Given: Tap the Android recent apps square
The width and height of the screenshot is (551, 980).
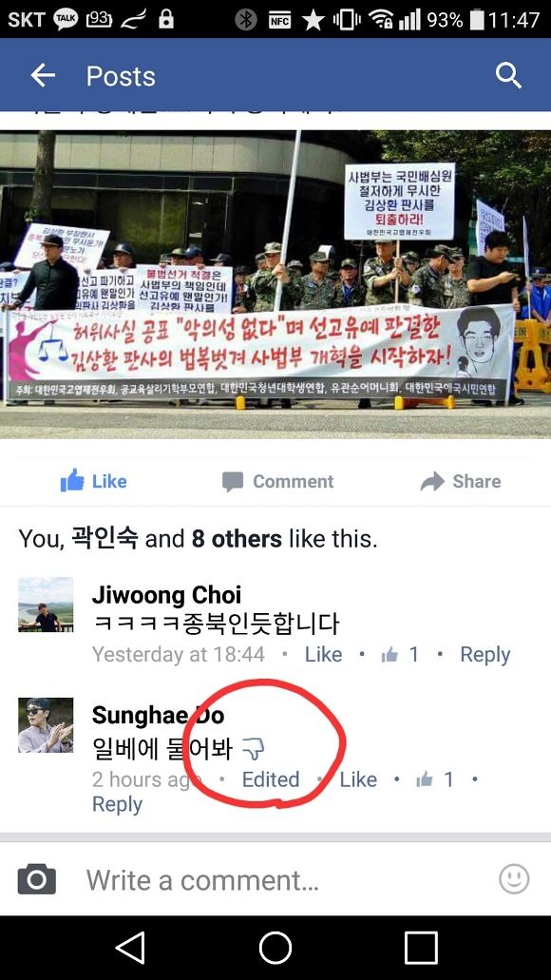Looking at the screenshot, I should point(421,948).
